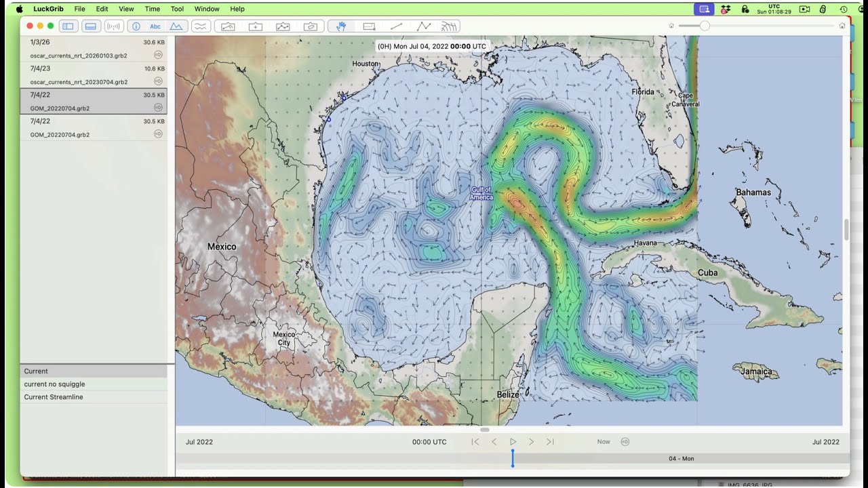
Task: Click the Now button in timeline
Action: click(604, 442)
